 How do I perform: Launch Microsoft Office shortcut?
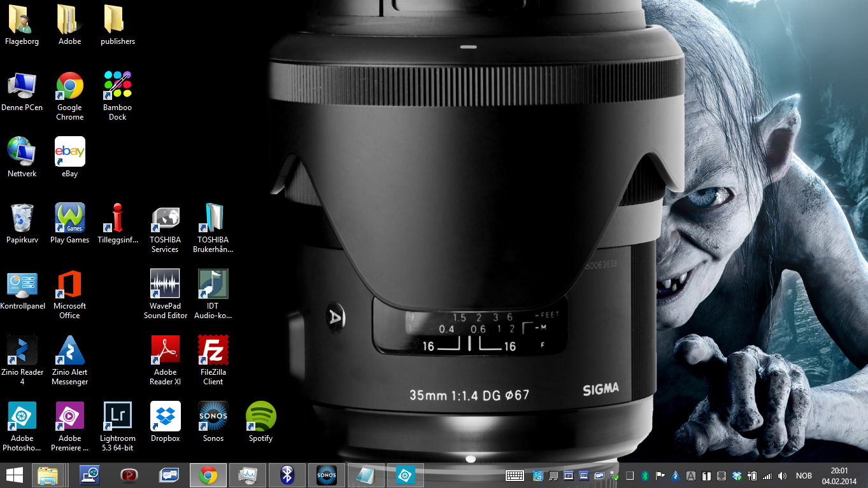coord(69,295)
